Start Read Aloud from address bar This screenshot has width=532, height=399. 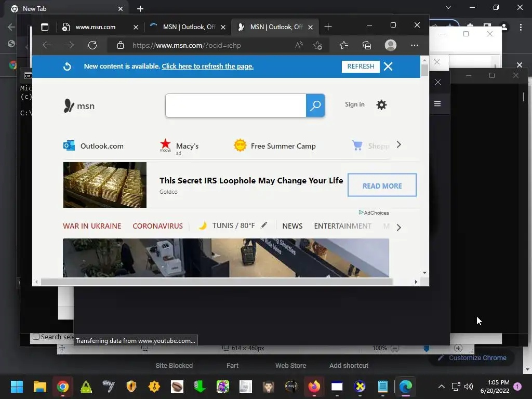[299, 45]
